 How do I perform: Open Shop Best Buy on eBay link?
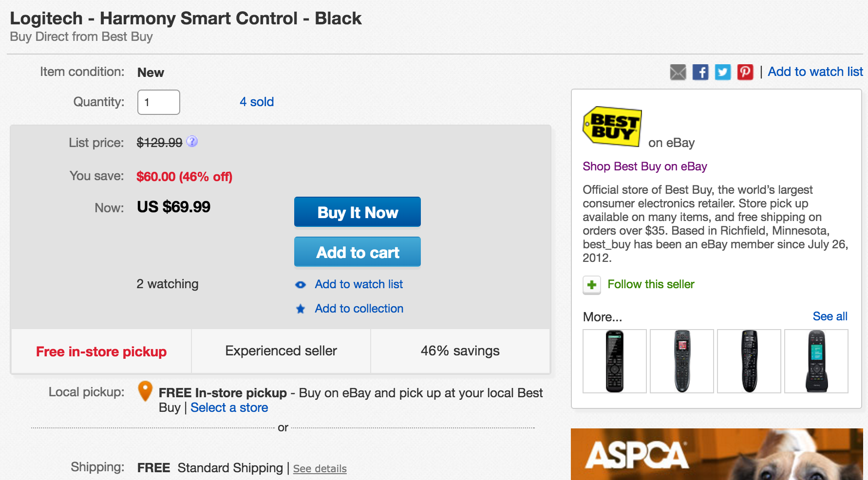pos(644,166)
